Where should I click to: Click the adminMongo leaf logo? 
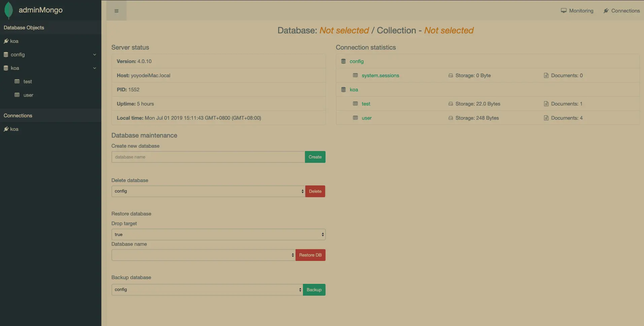[9, 10]
